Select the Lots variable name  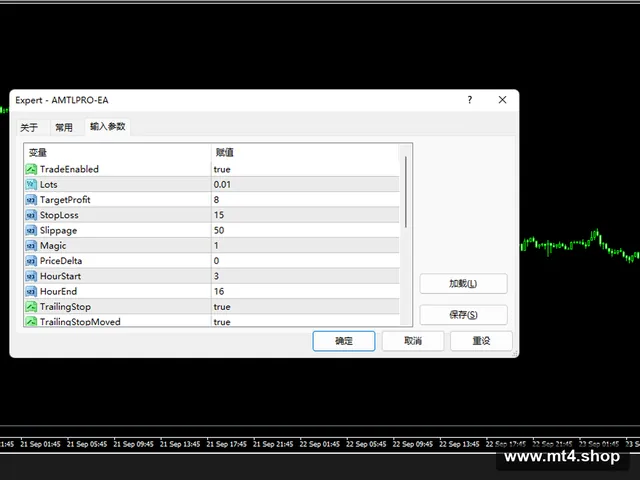point(49,184)
